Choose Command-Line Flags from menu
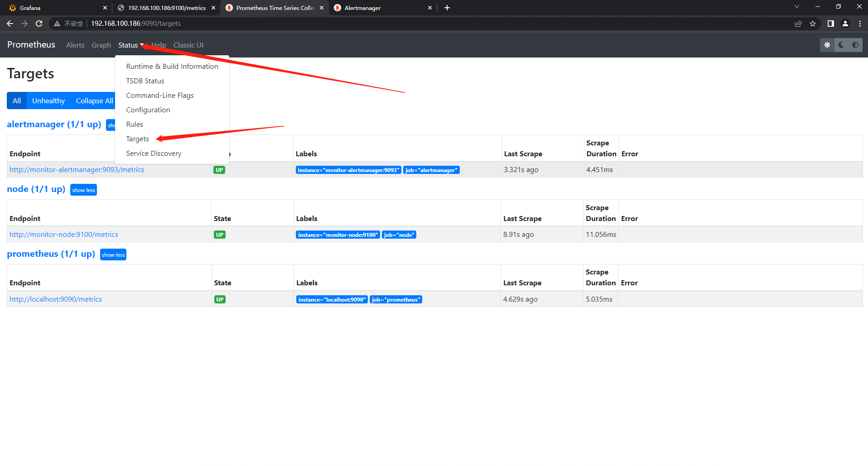868x466 pixels. tap(172, 95)
